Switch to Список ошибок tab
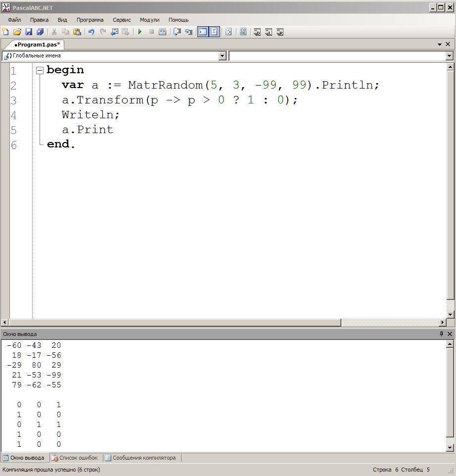The height and width of the screenshot is (476, 456). click(75, 458)
